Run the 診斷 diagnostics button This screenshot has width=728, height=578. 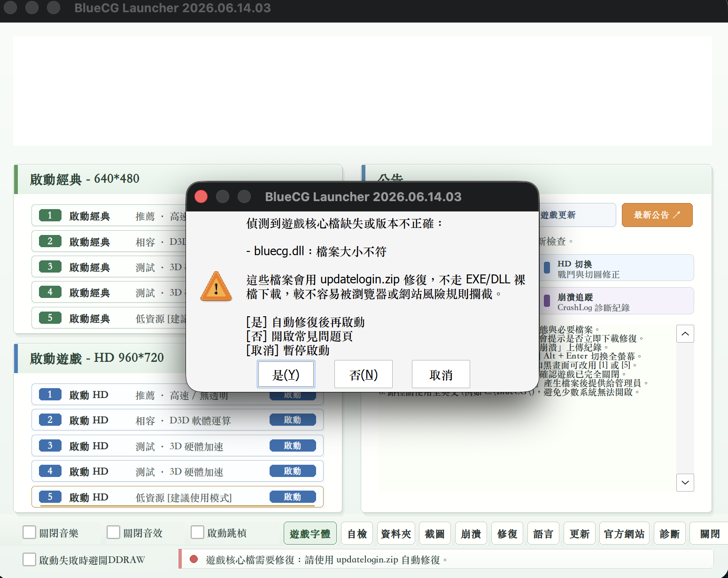point(670,533)
